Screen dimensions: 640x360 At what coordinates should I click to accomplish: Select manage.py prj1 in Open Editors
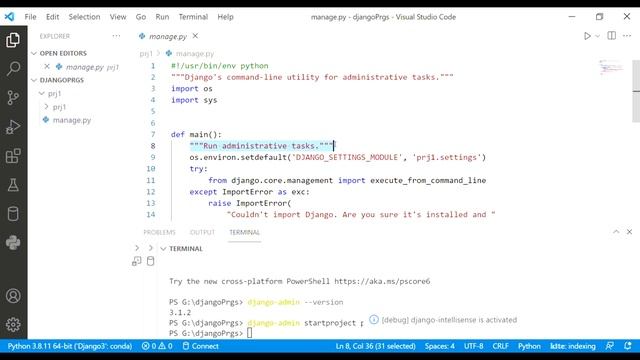click(92, 67)
